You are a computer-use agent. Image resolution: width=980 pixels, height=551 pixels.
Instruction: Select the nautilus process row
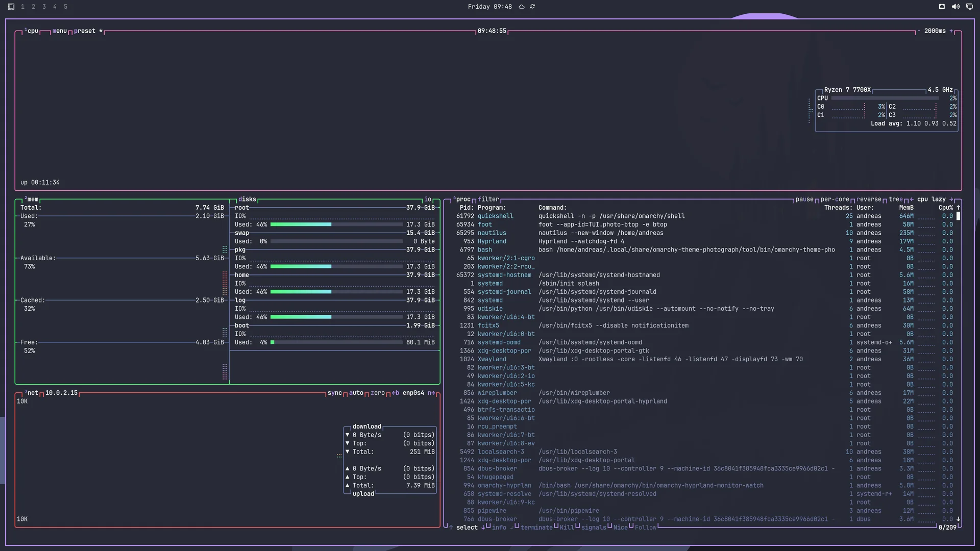(704, 233)
